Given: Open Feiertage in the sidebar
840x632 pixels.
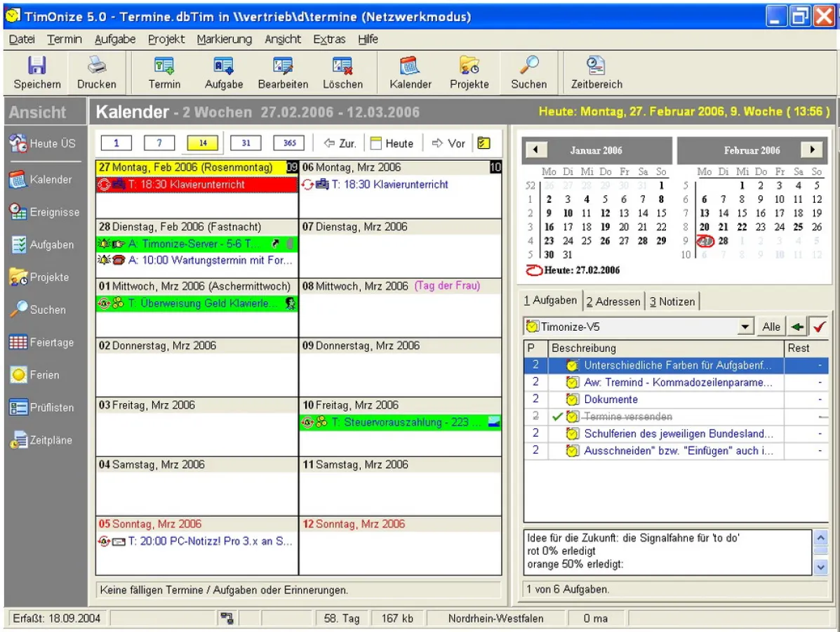Looking at the screenshot, I should 42,343.
